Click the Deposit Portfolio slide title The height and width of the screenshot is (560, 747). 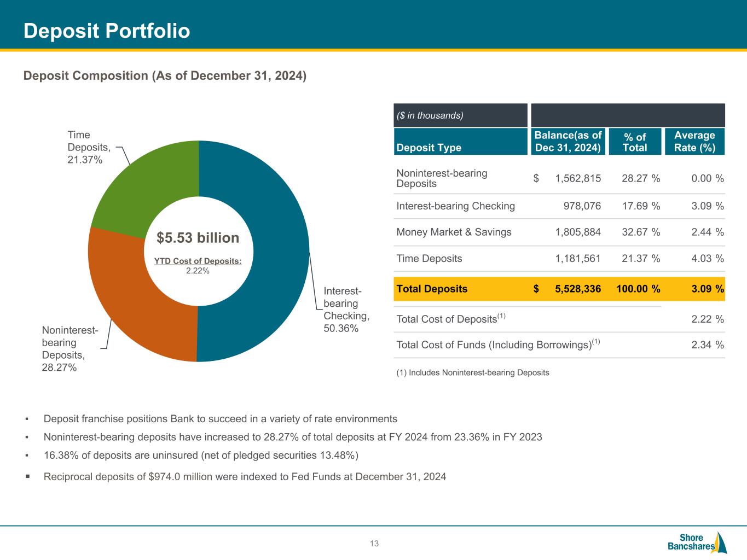[107, 31]
